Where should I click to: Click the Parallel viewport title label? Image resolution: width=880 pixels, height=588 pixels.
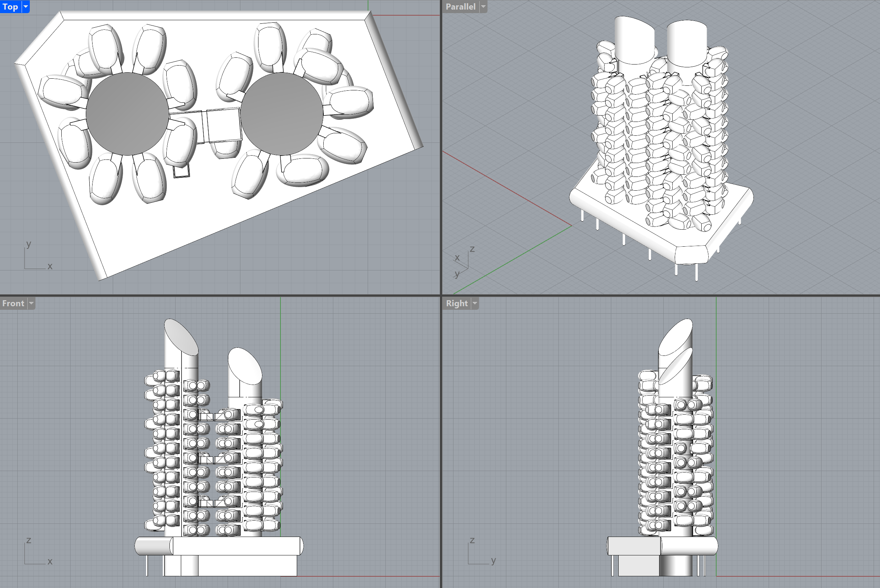click(460, 6)
